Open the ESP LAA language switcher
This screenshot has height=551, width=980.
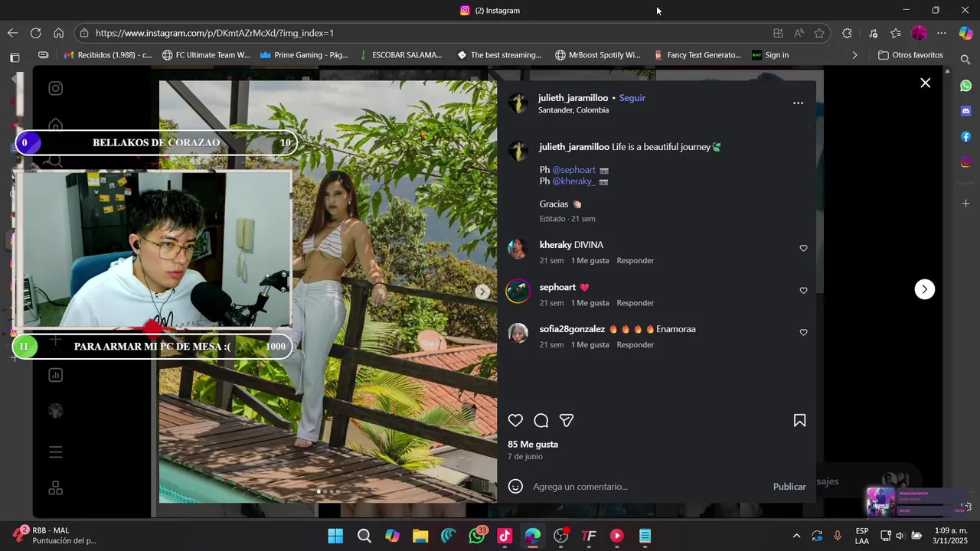click(x=862, y=536)
